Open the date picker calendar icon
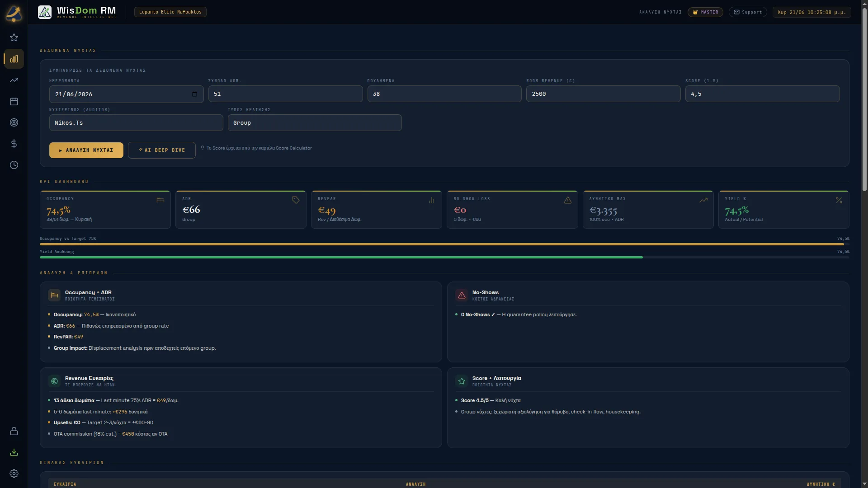 pyautogui.click(x=194, y=94)
